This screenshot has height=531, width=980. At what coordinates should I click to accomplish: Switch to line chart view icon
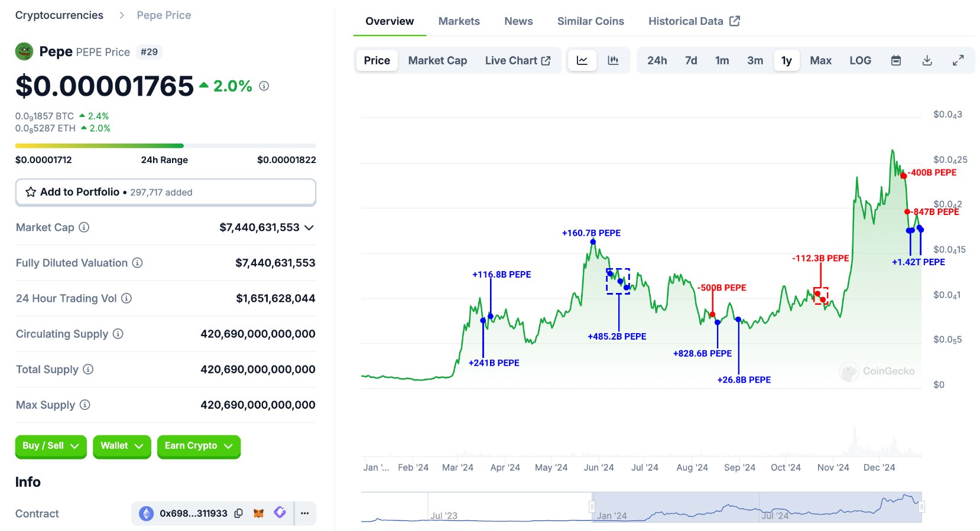pos(582,61)
